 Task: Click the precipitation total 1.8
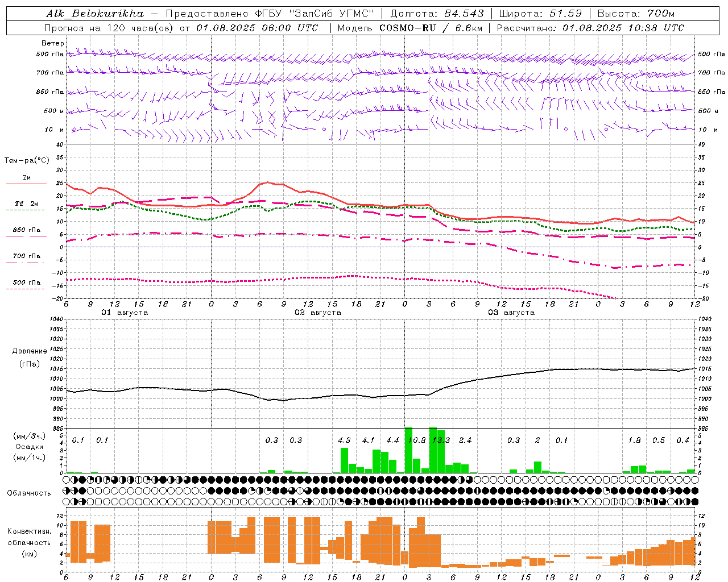point(635,440)
